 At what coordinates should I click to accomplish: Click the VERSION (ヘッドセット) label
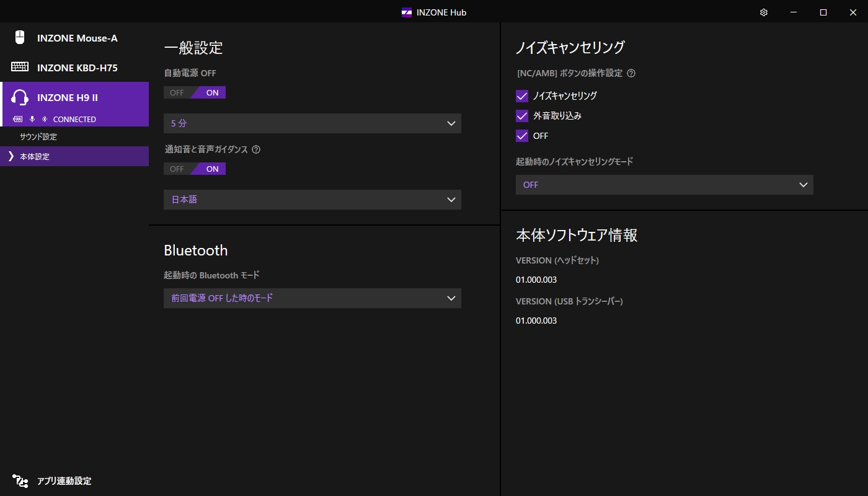[557, 260]
